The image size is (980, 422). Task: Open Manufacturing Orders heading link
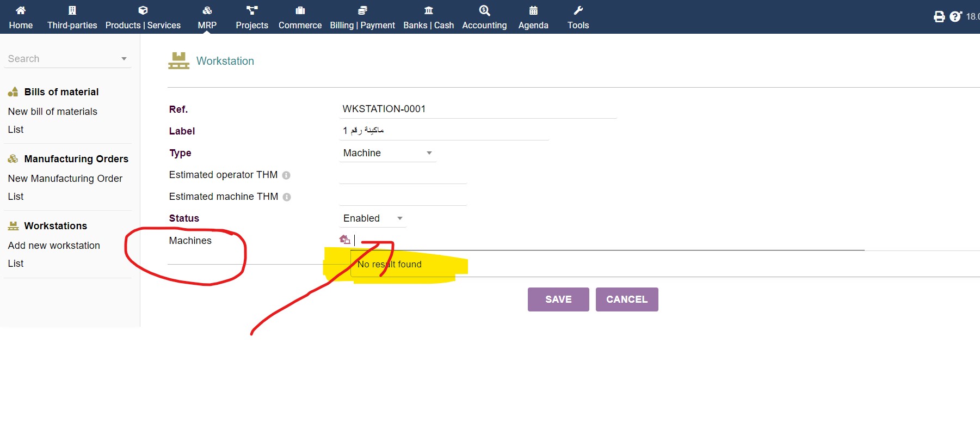(x=76, y=159)
